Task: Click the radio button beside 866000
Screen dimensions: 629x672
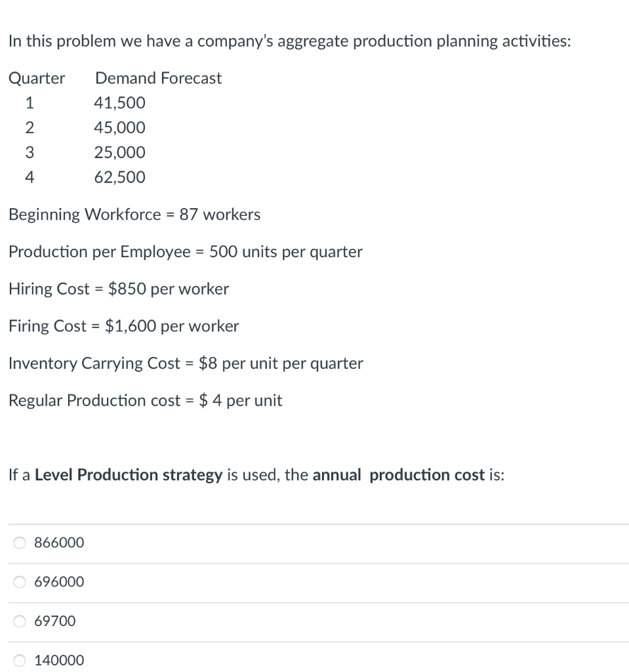Action: [x=20, y=543]
